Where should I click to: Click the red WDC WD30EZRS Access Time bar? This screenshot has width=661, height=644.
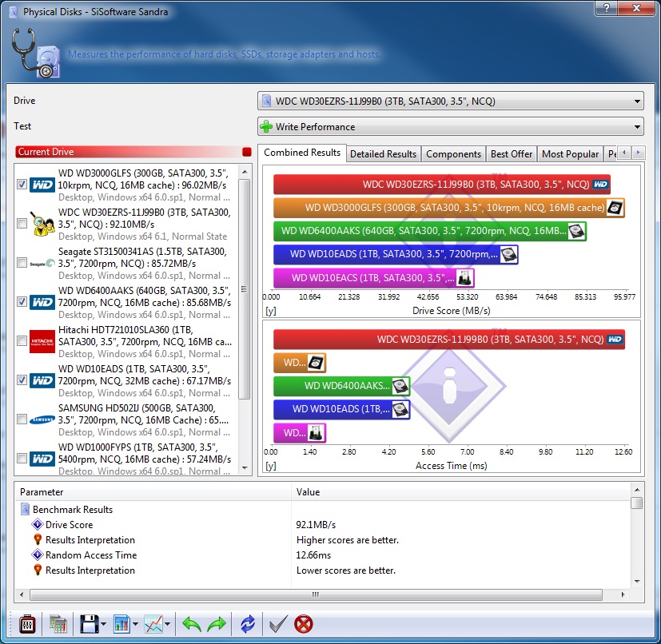[x=449, y=340]
